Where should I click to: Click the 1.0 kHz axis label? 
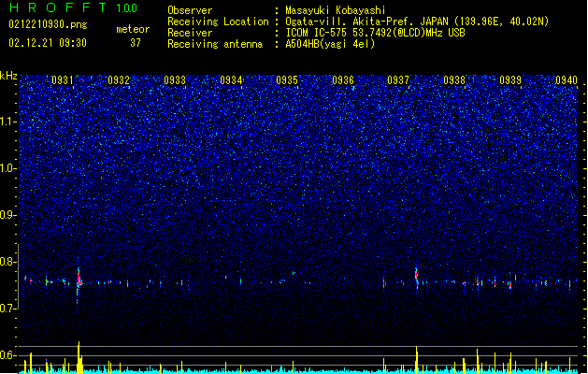[8, 168]
